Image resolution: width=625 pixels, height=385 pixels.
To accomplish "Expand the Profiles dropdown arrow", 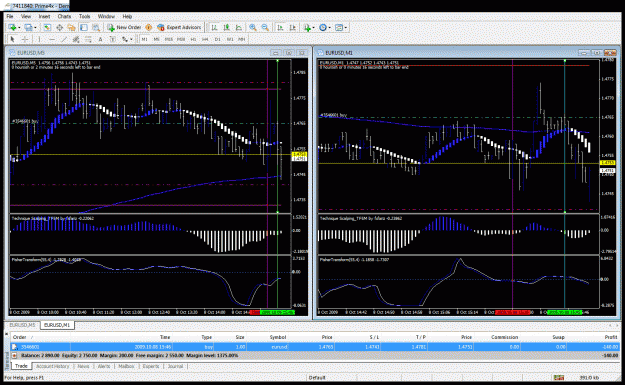I will 35,28.
